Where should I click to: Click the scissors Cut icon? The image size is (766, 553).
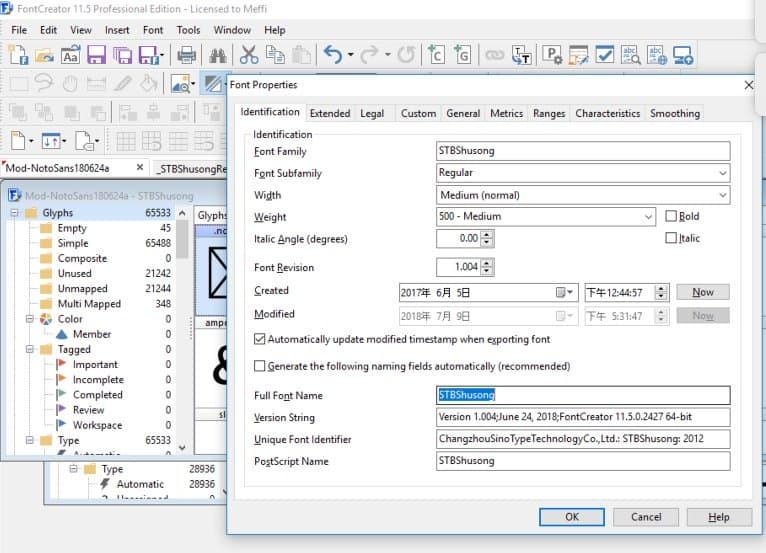click(249, 55)
